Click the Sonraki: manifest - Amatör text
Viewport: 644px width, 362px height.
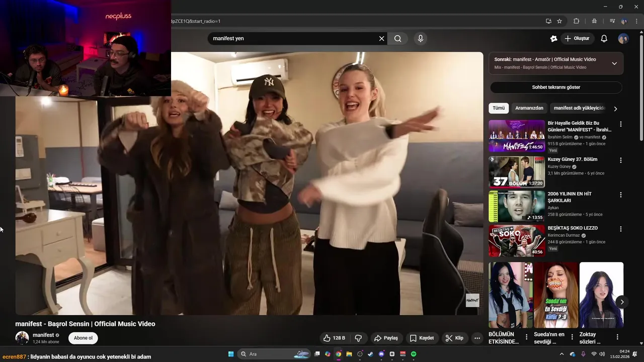tap(545, 59)
